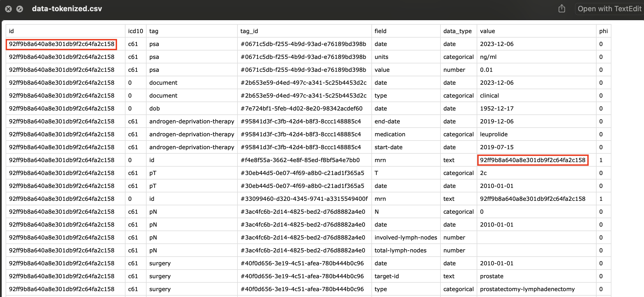Viewport: 644px width, 297px height.
Task: Click the data-tokenized.csv file title
Action: click(67, 9)
